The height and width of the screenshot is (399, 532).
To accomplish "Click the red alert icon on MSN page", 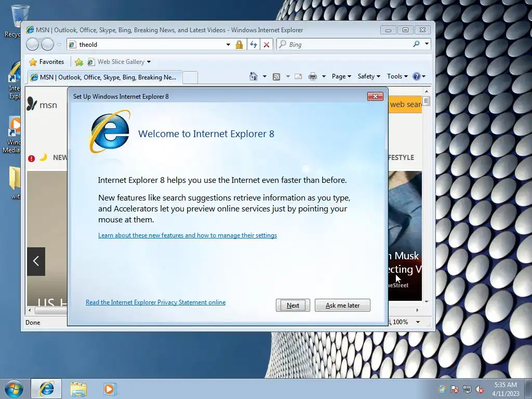I will [x=32, y=158].
